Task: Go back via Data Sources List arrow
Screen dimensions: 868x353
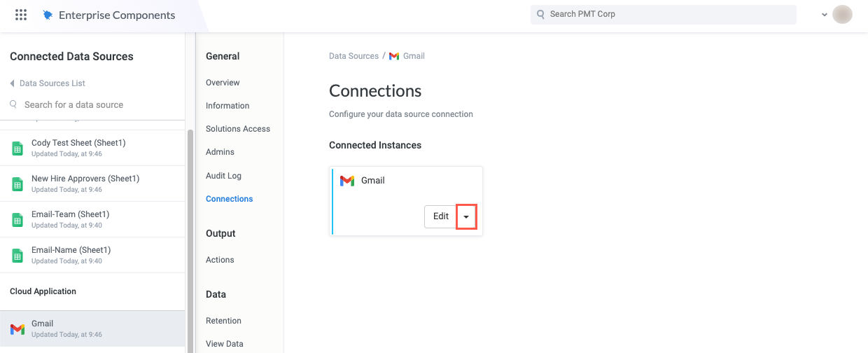Action: tap(12, 83)
